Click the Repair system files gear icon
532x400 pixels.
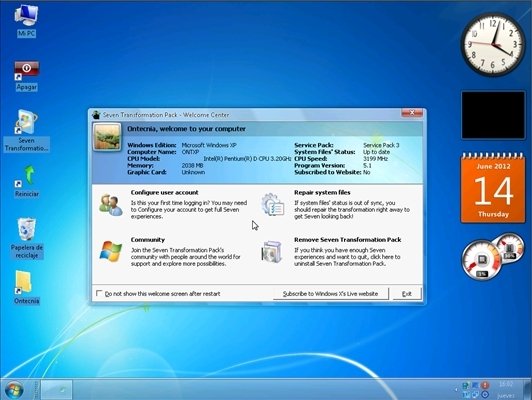[x=273, y=204]
